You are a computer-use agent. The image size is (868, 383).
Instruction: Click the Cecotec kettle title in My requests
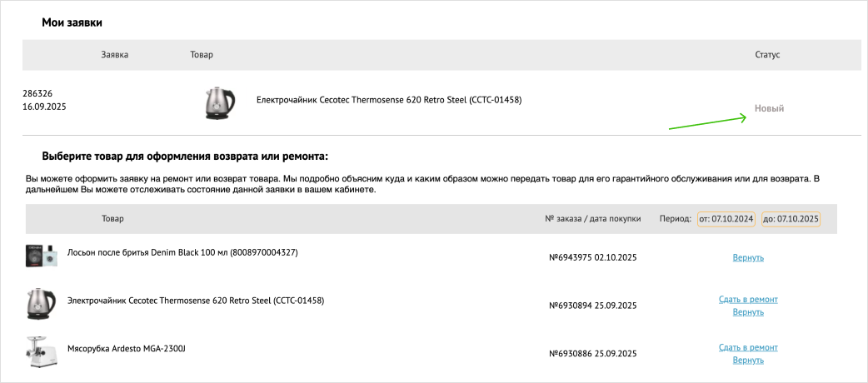(x=389, y=100)
